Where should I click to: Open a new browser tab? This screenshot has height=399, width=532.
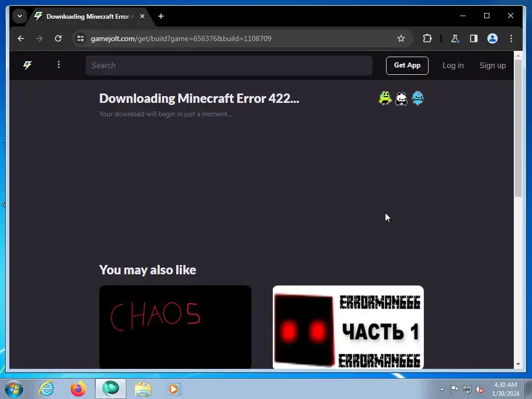tap(161, 16)
